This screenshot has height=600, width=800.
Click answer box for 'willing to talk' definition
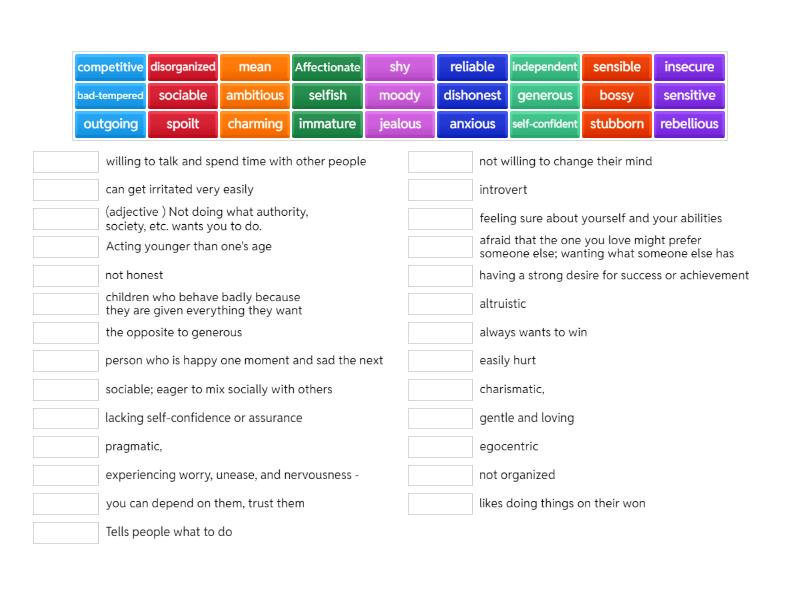[66, 162]
